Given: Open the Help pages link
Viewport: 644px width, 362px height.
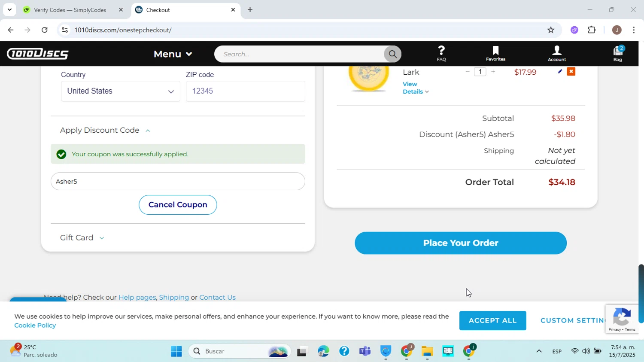Looking at the screenshot, I should [137, 297].
